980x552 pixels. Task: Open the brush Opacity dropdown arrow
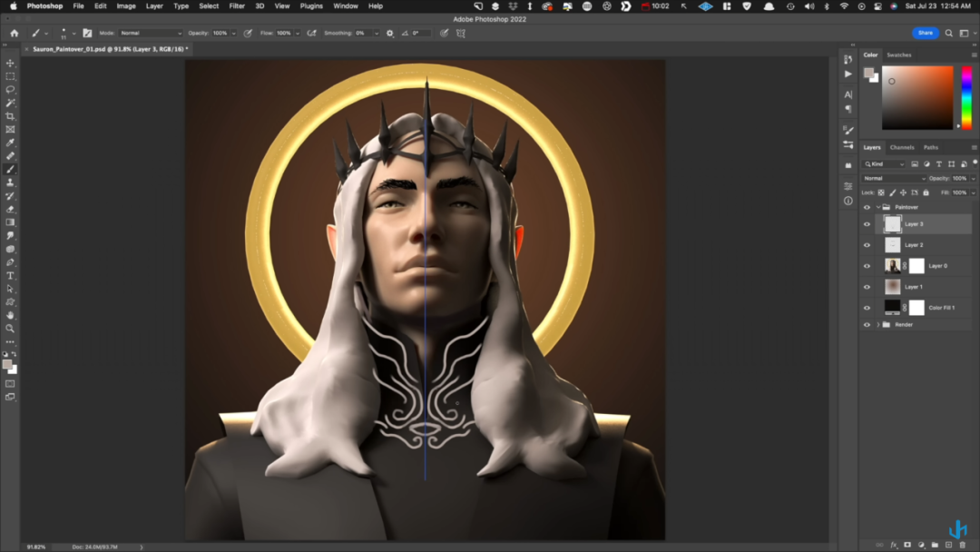pyautogui.click(x=234, y=33)
